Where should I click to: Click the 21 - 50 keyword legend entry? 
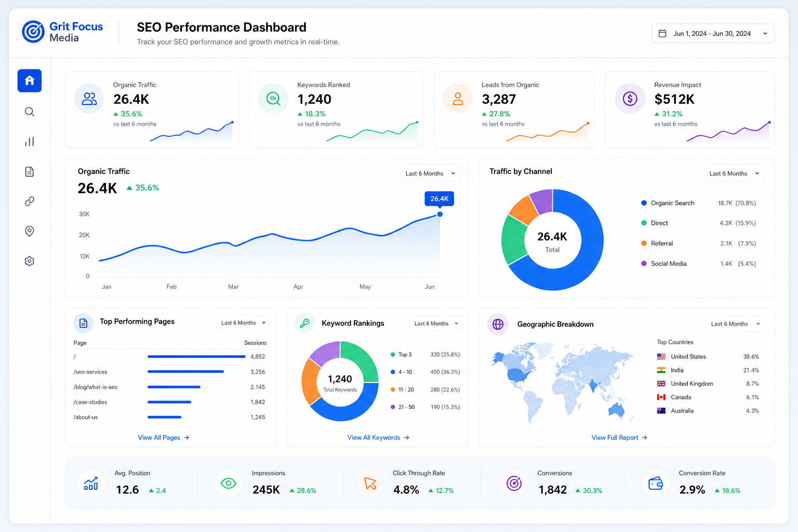tap(425, 407)
